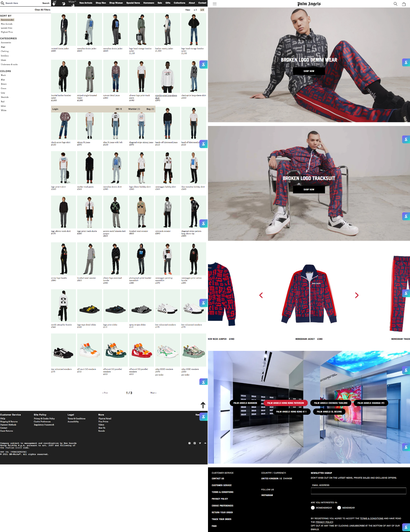Filter category by Bags
The width and height of the screenshot is (410, 532).
click(x=3, y=47)
